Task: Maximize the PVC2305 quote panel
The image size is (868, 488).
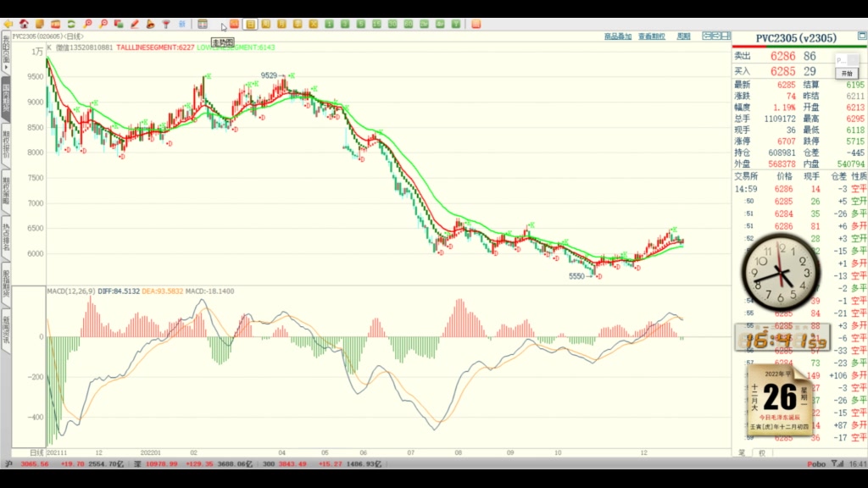Action: [x=862, y=36]
